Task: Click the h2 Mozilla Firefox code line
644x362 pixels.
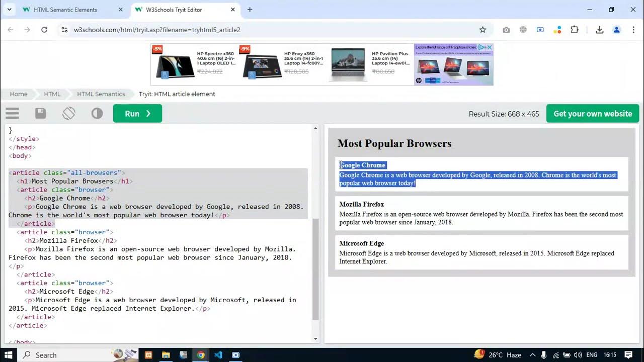Action: (x=70, y=240)
